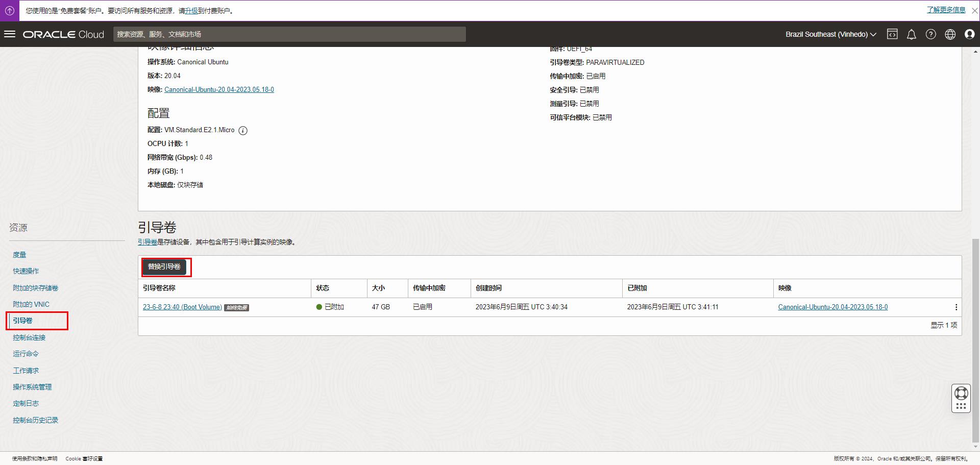This screenshot has width=980, height=465.
Task: Open the 23-6-8 23:40 (Boot Volume) link
Action: pyautogui.click(x=182, y=307)
